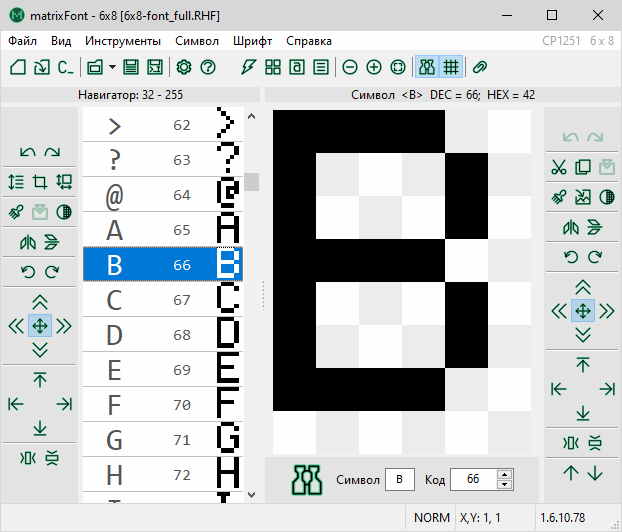622x532 pixels.
Task: Open the dropdown arrow beside the open-folder icon
Action: click(113, 67)
